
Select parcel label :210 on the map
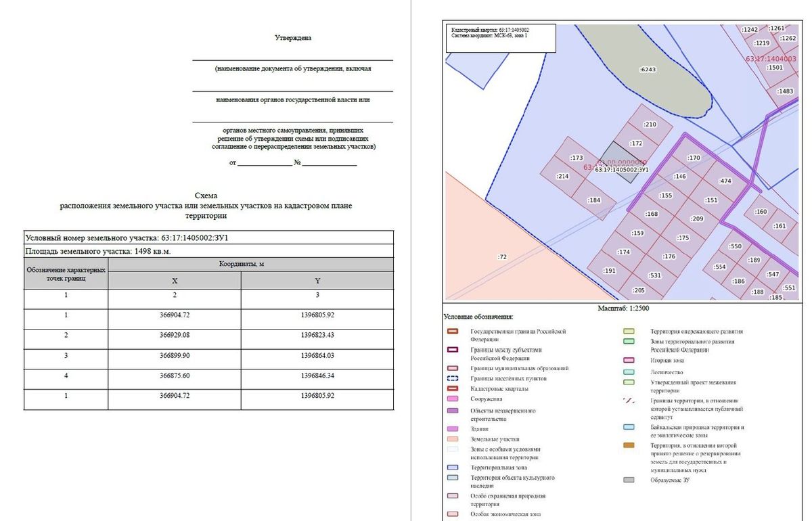[x=650, y=124]
